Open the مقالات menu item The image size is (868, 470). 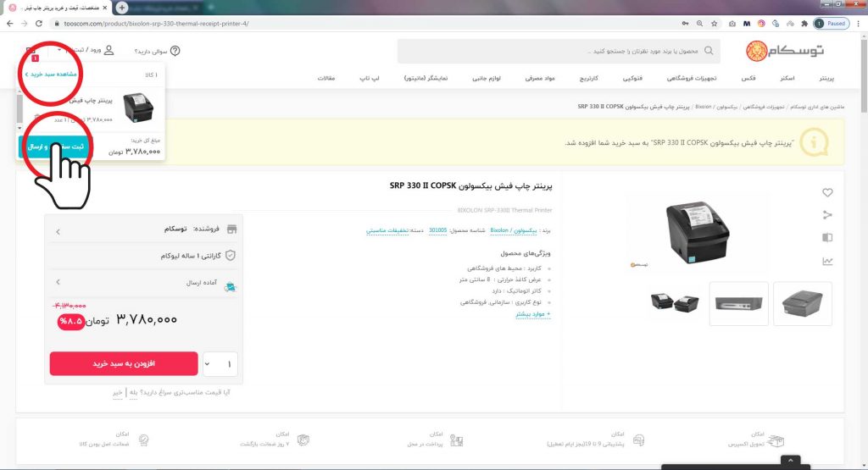click(326, 79)
